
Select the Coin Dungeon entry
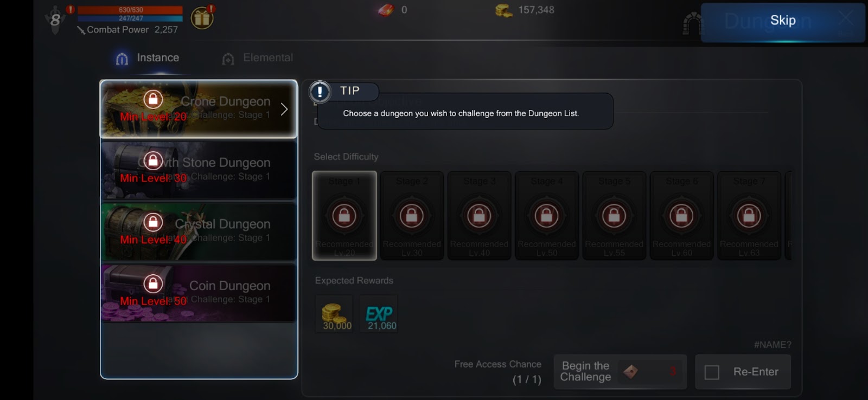point(199,293)
